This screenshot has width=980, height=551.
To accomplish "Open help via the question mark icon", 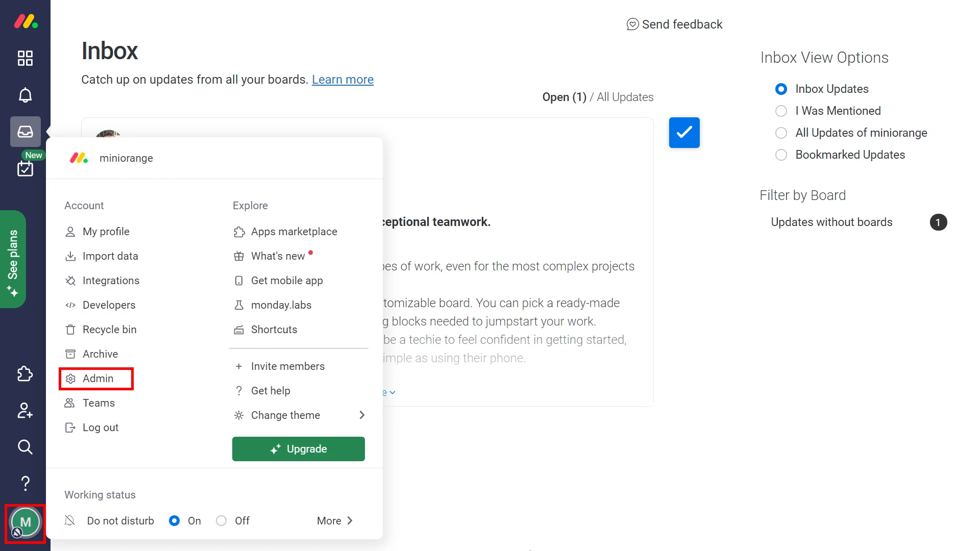I will [25, 483].
